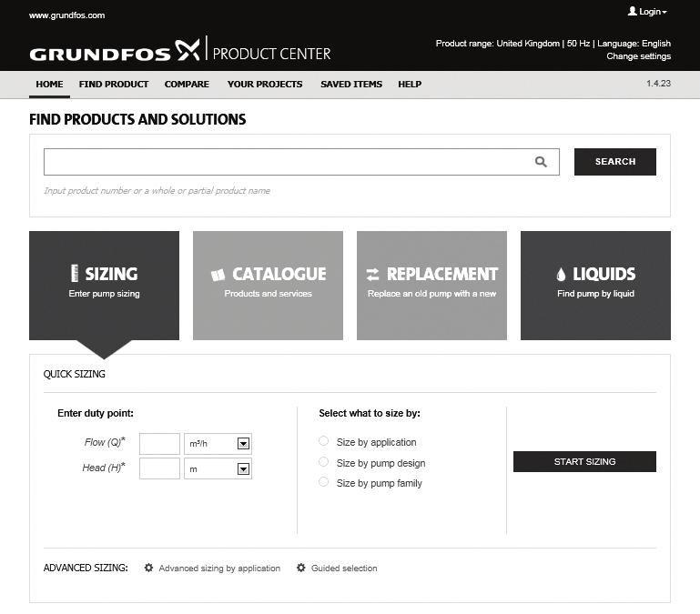Select Size by pump design option
This screenshot has width=700, height=614.
[x=324, y=462]
